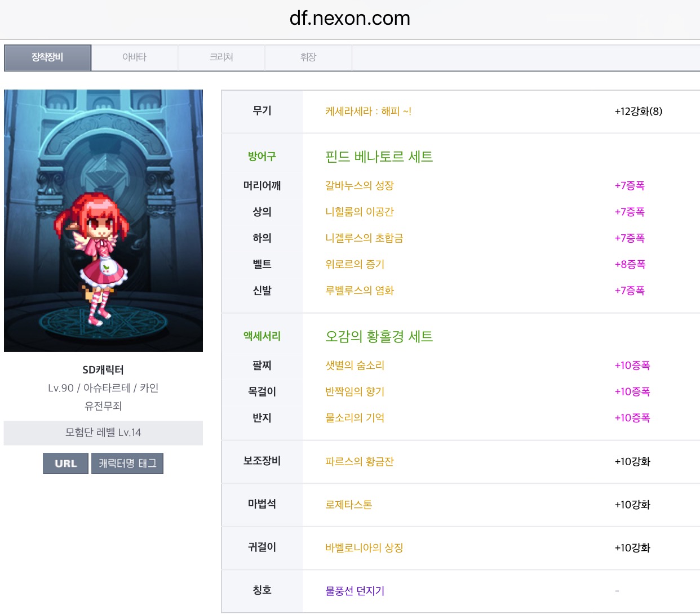Open title item 물풍선 던지기
This screenshot has height=615, width=700.
pyautogui.click(x=355, y=591)
